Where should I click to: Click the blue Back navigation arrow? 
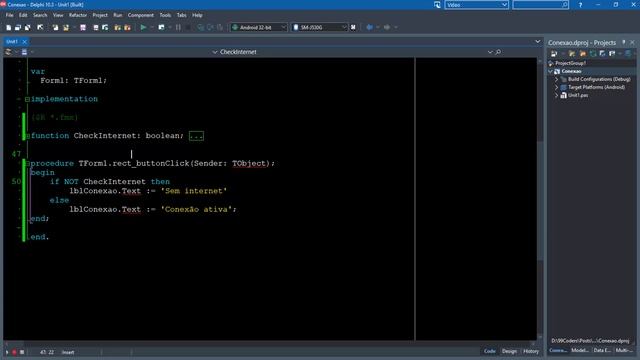[x=369, y=27]
